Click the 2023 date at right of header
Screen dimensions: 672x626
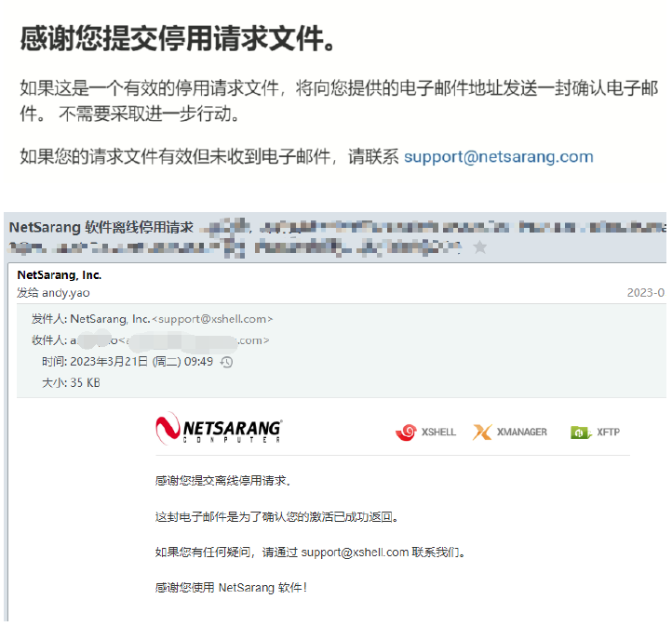coord(645,293)
